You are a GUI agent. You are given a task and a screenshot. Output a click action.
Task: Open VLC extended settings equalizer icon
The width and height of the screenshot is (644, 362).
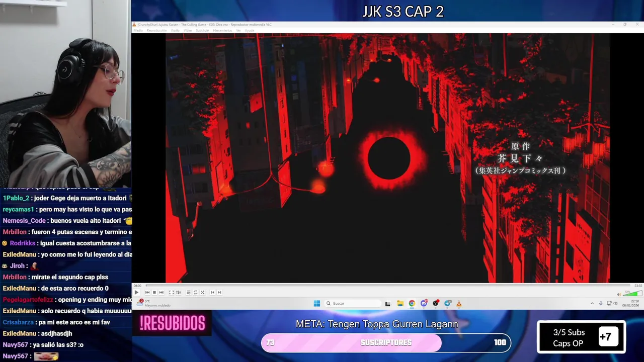pyautogui.click(x=178, y=292)
